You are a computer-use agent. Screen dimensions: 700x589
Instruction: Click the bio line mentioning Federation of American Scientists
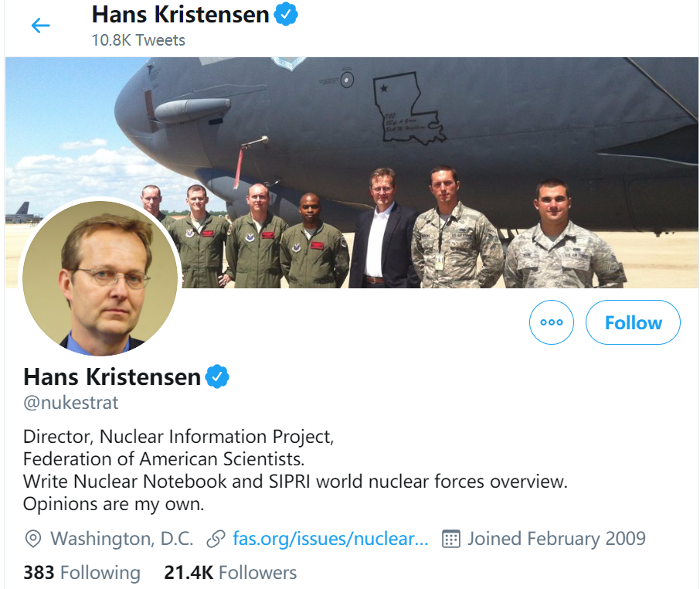point(164,458)
